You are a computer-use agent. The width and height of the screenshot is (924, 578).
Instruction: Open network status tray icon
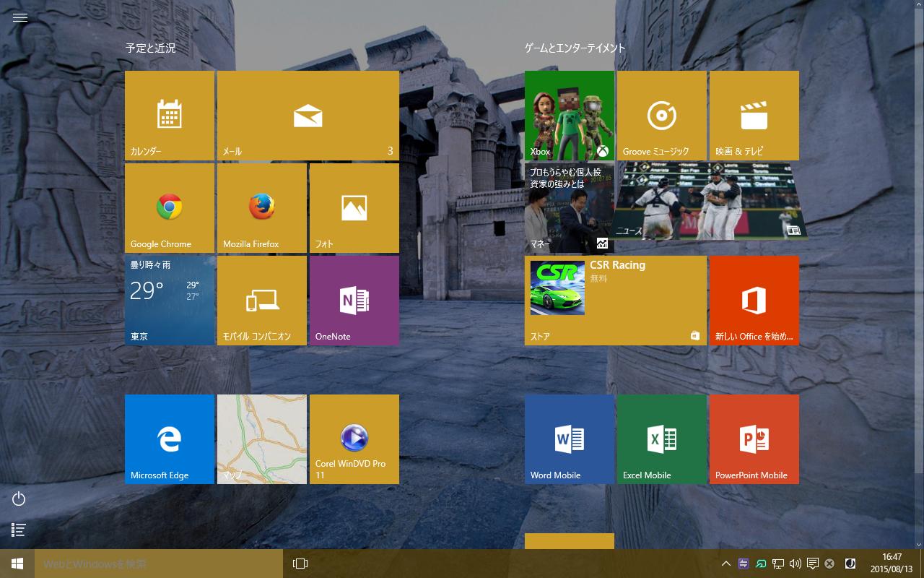coord(778,564)
